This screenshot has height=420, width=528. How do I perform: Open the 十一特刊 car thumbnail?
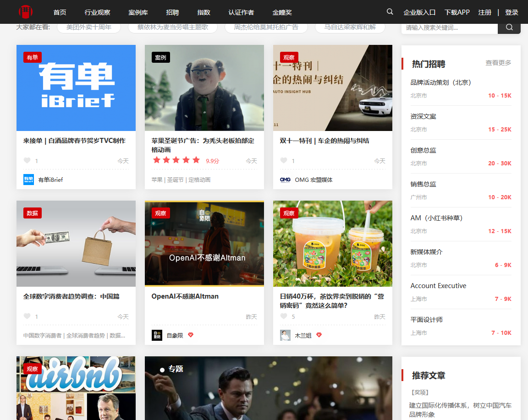click(x=333, y=88)
